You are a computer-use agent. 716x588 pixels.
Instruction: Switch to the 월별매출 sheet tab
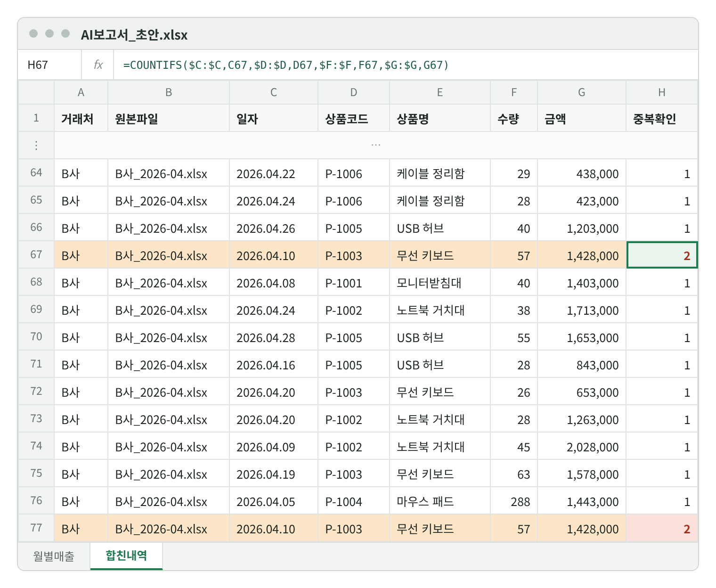click(x=54, y=556)
